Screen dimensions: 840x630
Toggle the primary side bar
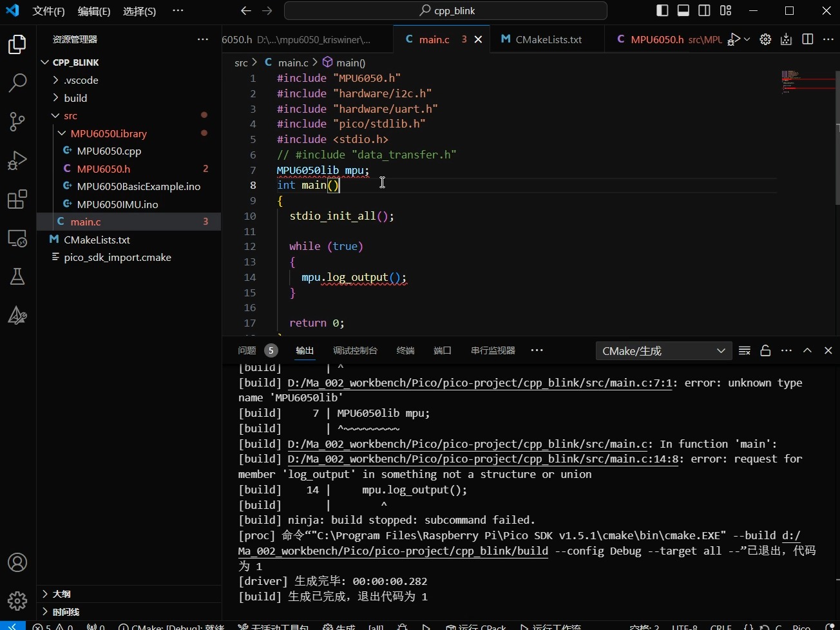(x=662, y=10)
